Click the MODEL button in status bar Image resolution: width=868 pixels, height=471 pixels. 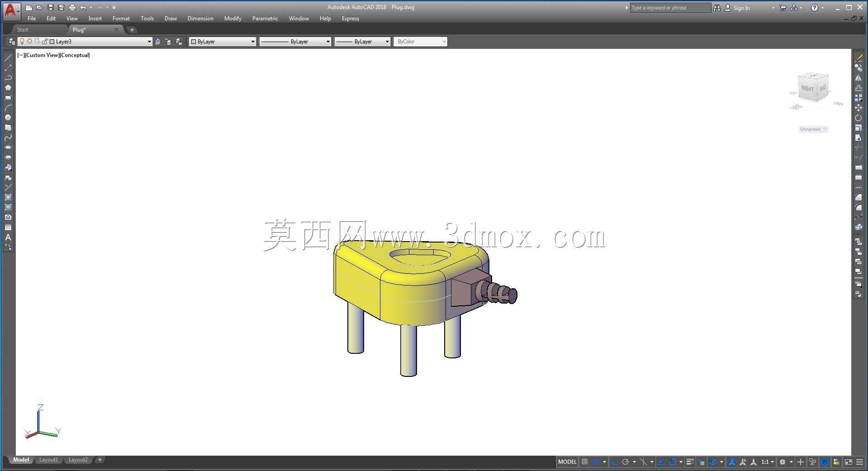point(567,462)
